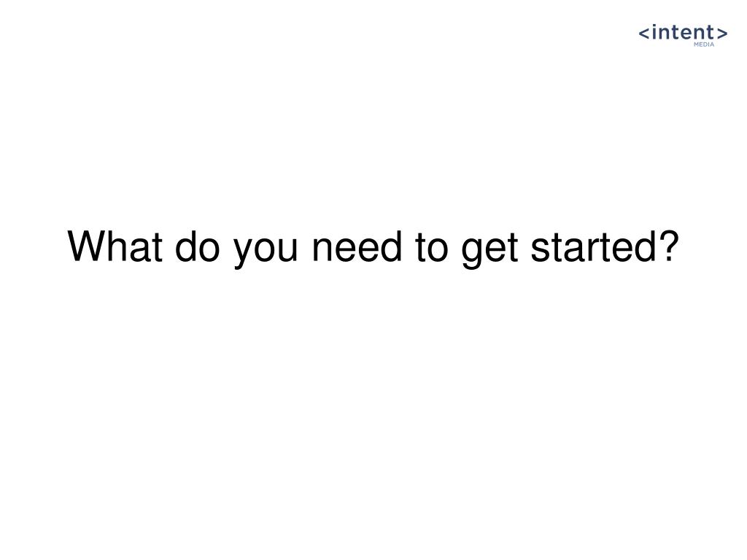Click the capital W starting the title
The height and width of the screenshot is (560, 747).
pos(88,246)
